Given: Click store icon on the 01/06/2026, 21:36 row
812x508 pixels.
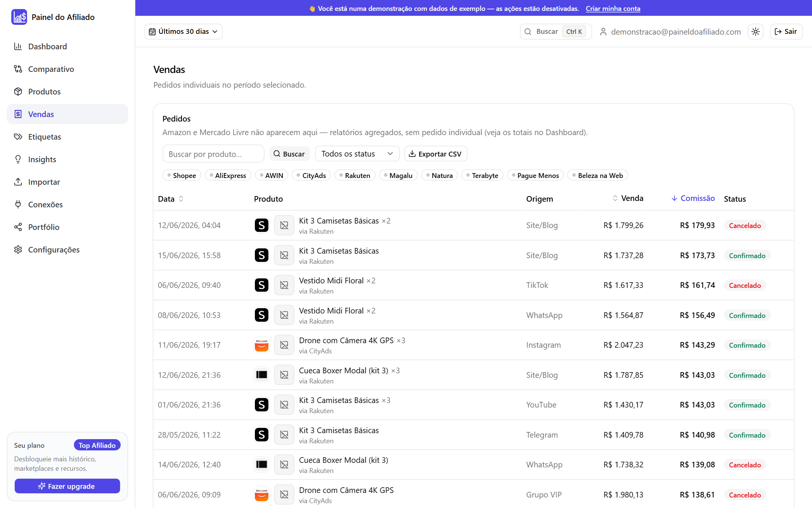Looking at the screenshot, I should [x=262, y=405].
